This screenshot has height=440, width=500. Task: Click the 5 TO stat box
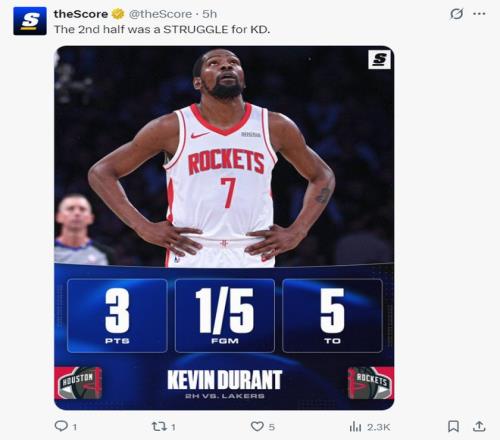tap(332, 316)
